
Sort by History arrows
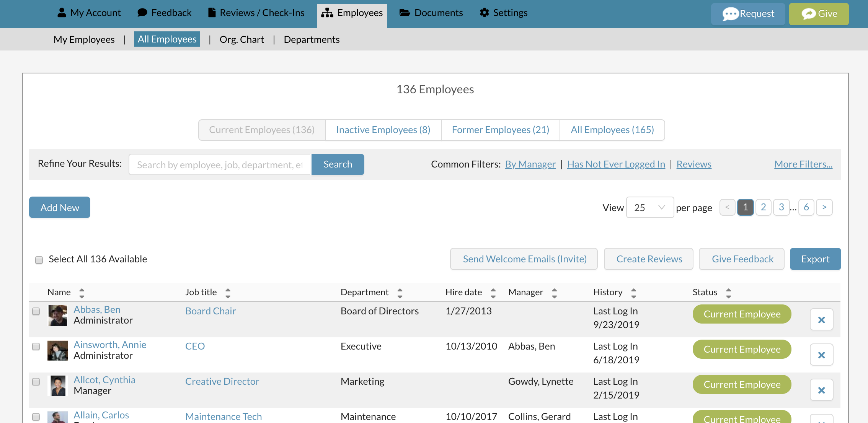coord(633,293)
